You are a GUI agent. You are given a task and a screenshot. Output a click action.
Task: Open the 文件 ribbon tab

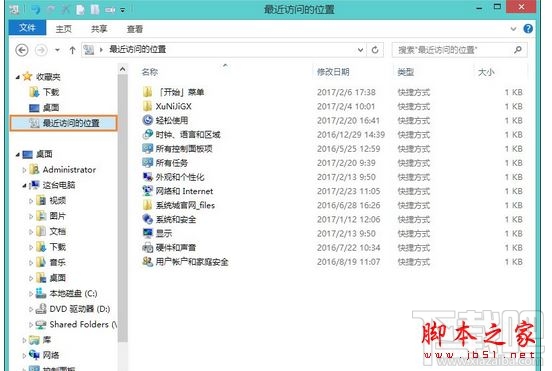tap(27, 28)
